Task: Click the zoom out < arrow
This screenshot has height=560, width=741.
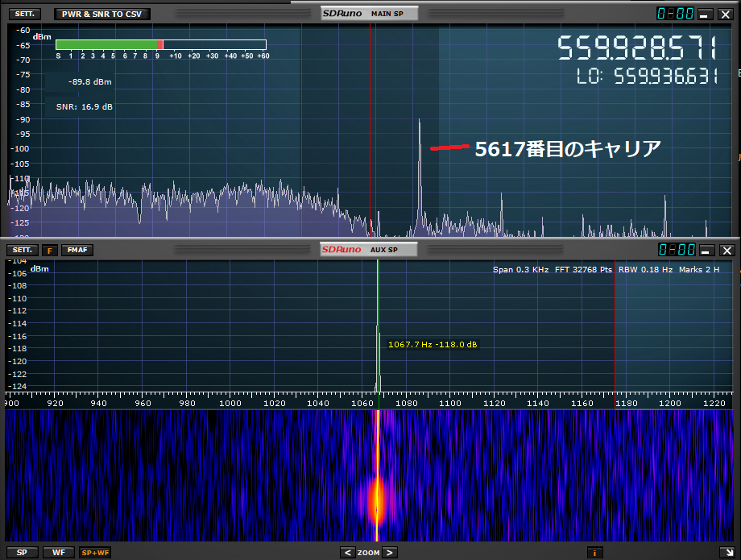Action: 347,553
